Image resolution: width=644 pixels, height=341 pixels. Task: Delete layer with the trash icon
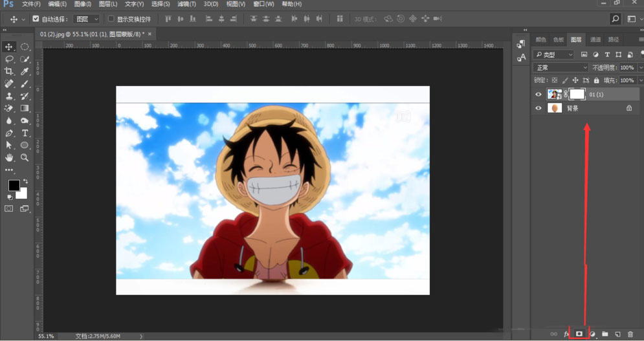pos(630,334)
